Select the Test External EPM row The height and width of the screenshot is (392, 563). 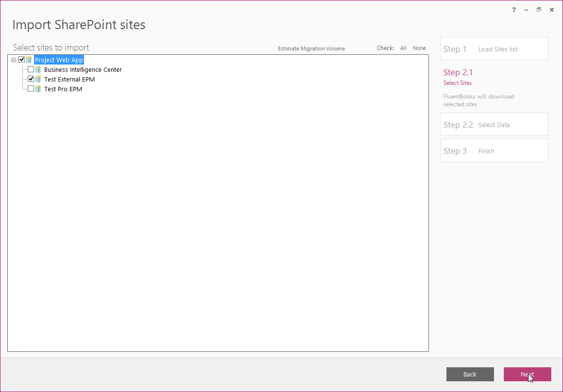(x=69, y=79)
